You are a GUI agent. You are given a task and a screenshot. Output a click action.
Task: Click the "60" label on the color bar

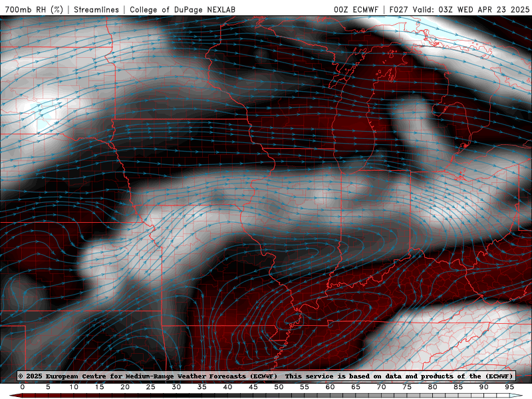click(330, 387)
